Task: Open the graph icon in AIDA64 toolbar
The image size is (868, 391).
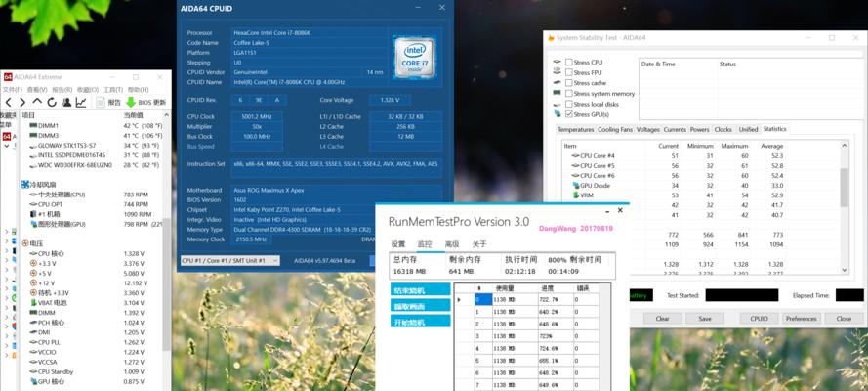Action: (x=81, y=102)
